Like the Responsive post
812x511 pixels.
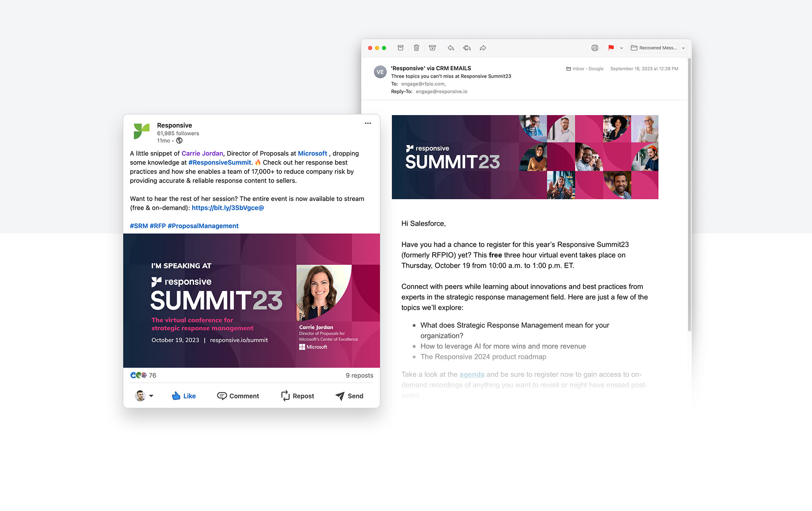(184, 396)
